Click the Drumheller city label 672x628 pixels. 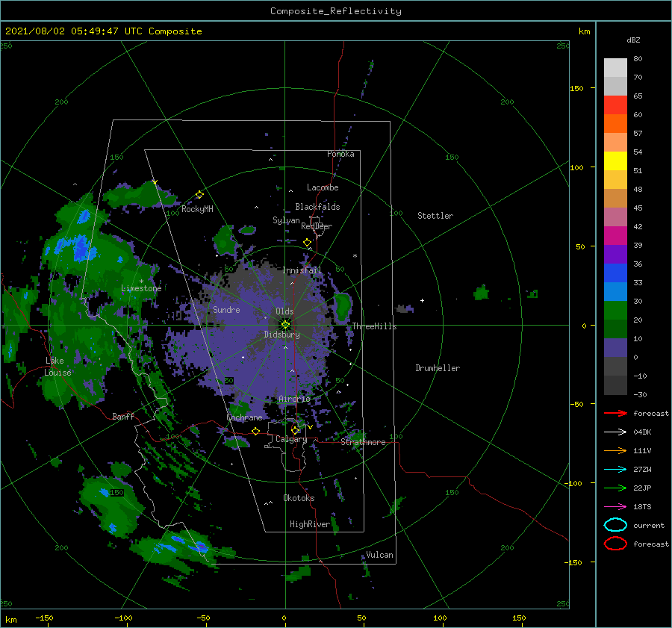point(438,368)
